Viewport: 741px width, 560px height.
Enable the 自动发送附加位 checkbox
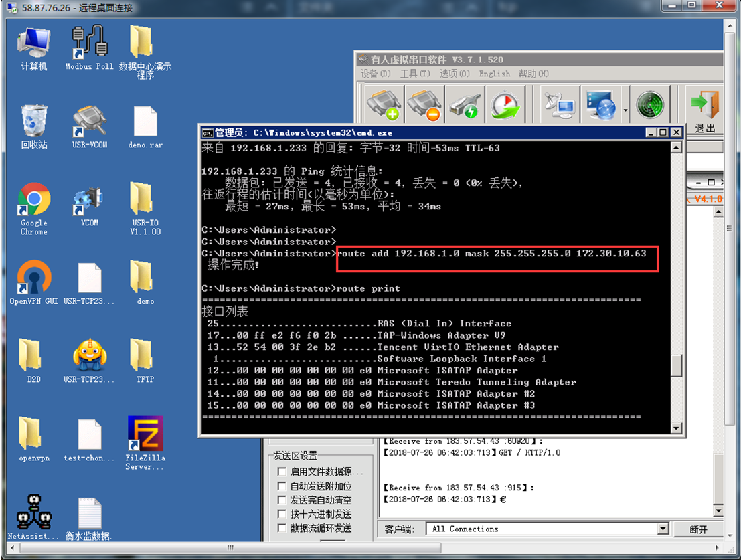coord(282,486)
